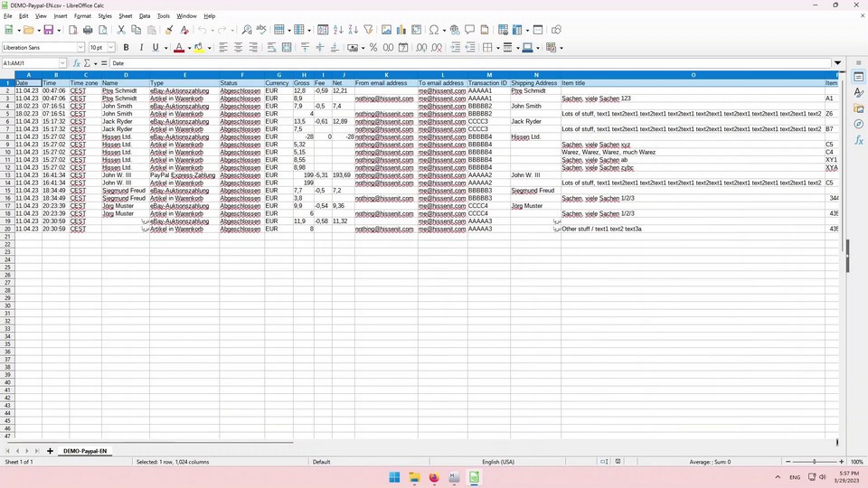Open font color dropdown arrow
Image resolution: width=868 pixels, height=488 pixels.
point(189,48)
